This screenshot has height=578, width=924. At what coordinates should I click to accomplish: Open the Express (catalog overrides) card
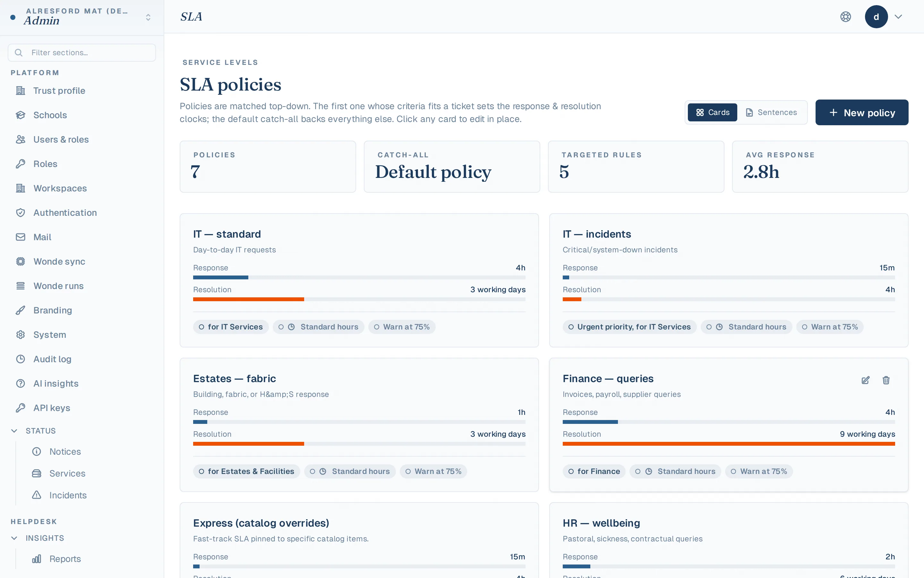[359, 540]
